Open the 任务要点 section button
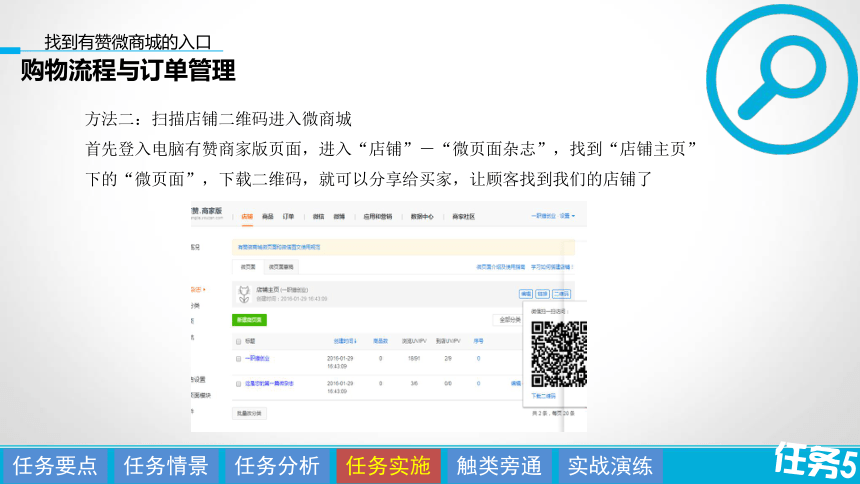Viewport: 860px width, 484px height. [x=55, y=466]
